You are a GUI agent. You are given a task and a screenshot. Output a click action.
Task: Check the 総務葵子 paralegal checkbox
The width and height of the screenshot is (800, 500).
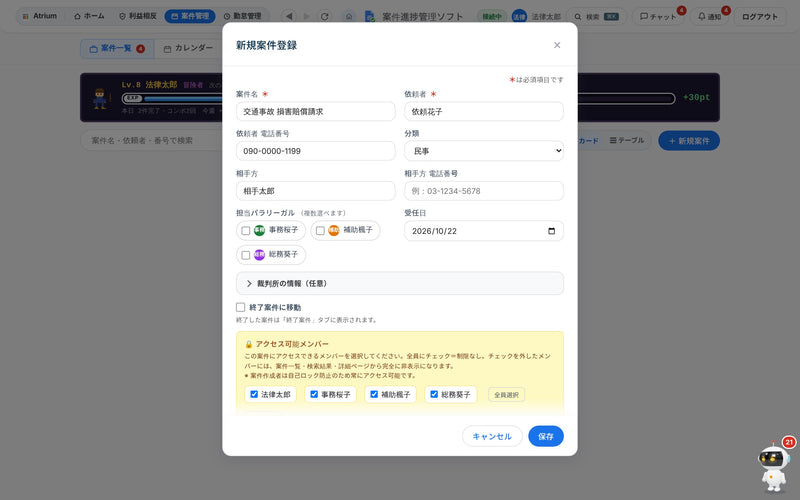tap(245, 255)
